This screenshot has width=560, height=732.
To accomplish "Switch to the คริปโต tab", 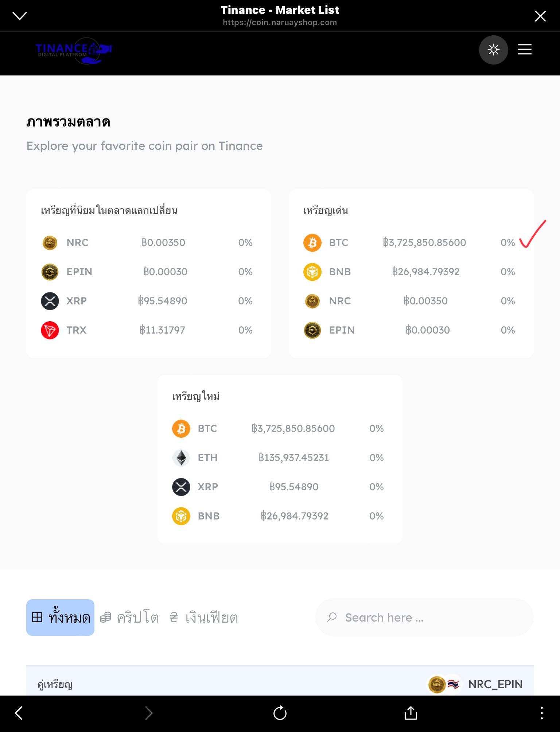I will pyautogui.click(x=129, y=618).
